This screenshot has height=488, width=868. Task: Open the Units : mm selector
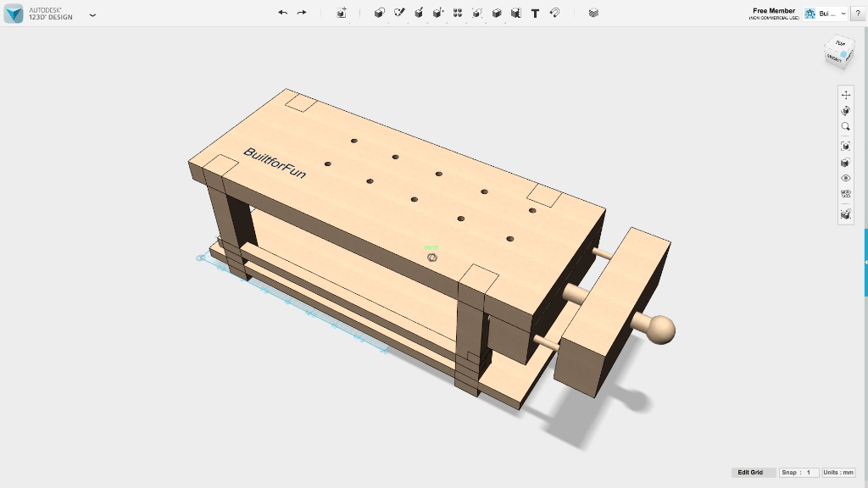(x=838, y=473)
